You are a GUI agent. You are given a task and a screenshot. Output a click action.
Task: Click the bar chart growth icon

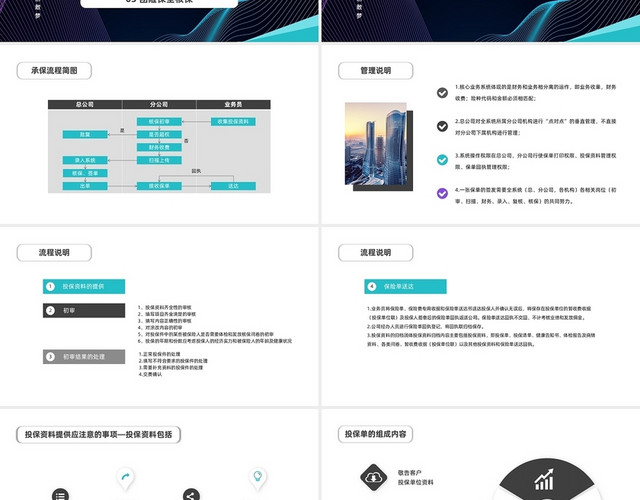(x=544, y=479)
